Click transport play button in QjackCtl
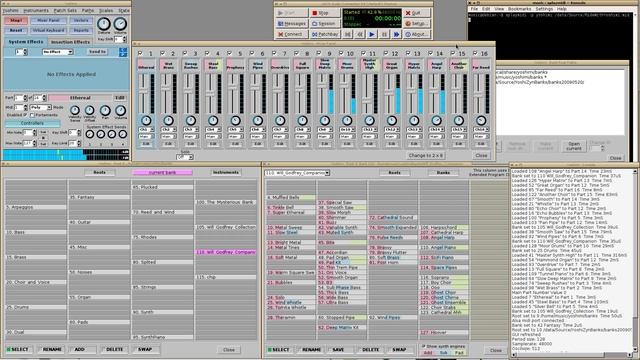 click(371, 35)
